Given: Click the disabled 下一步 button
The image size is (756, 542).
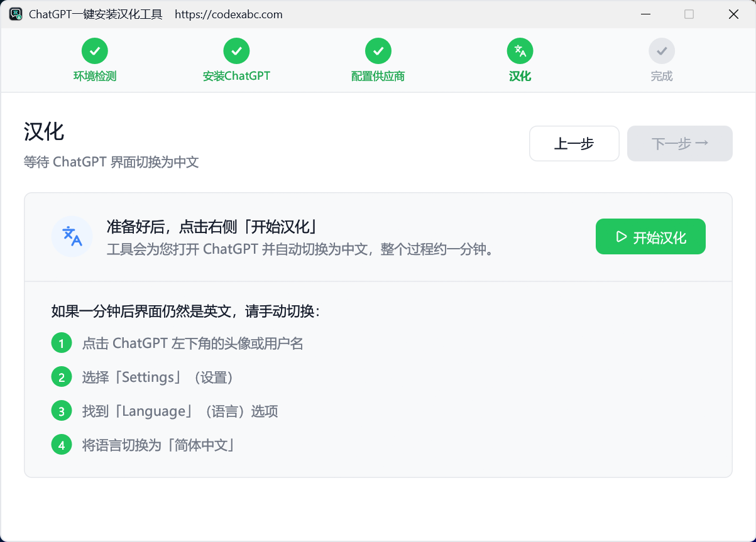Looking at the screenshot, I should tap(680, 144).
